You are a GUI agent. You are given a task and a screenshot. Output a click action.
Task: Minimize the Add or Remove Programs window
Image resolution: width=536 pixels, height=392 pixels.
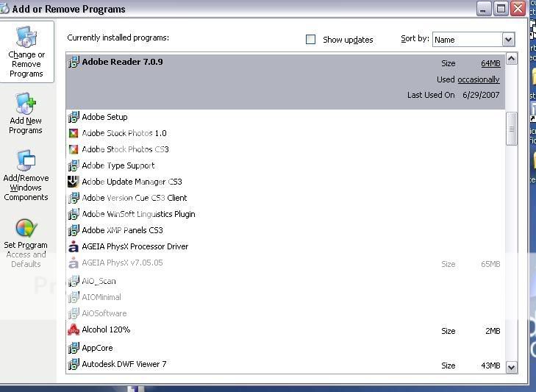pyautogui.click(x=484, y=9)
